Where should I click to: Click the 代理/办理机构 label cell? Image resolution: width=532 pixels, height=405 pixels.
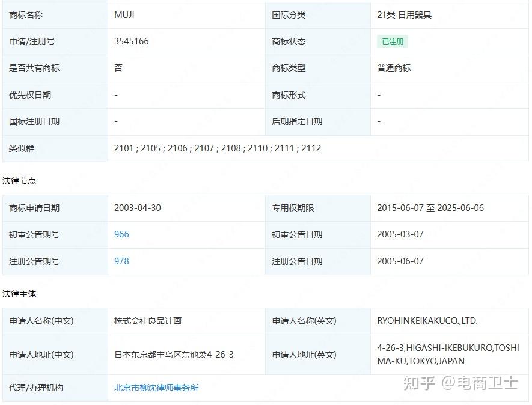click(55, 388)
